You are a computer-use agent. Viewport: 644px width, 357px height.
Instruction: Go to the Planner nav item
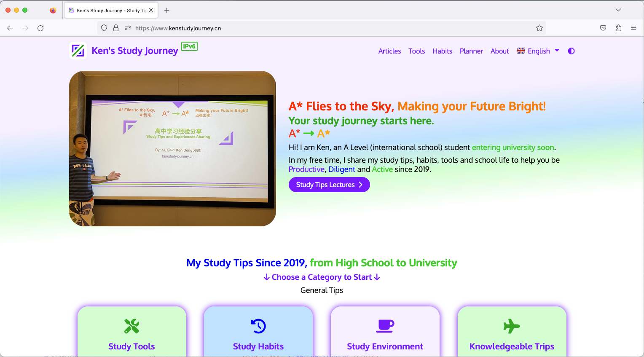point(471,51)
